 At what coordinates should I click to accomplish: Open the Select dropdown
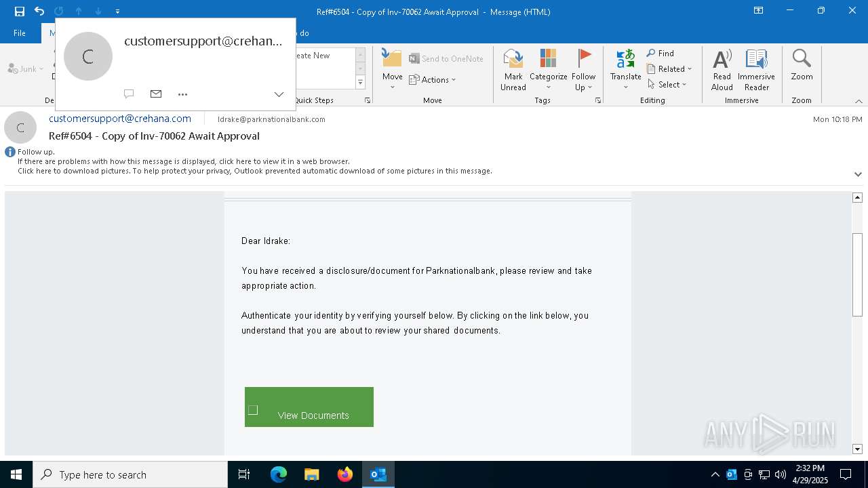tap(667, 85)
